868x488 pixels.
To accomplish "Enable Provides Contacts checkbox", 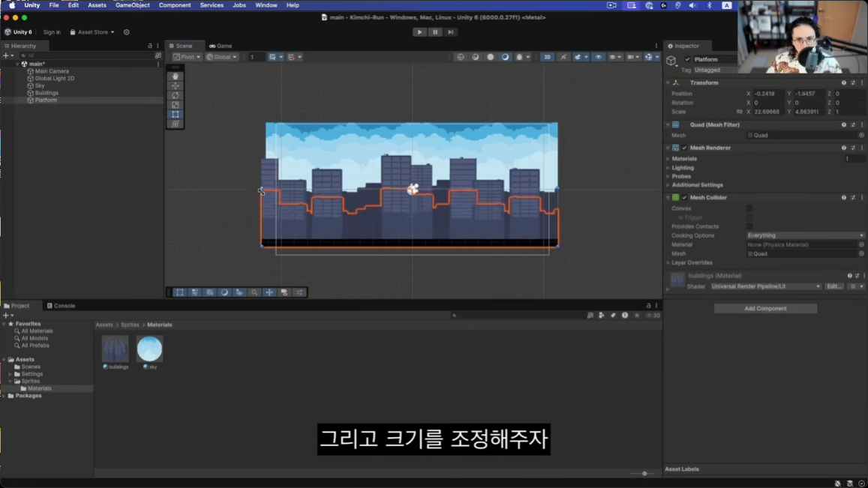I will pos(749,226).
